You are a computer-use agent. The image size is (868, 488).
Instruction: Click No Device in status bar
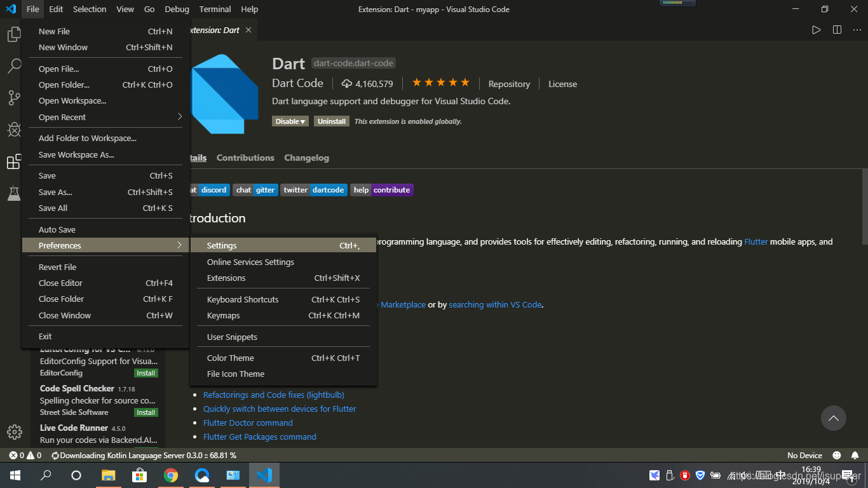point(804,456)
